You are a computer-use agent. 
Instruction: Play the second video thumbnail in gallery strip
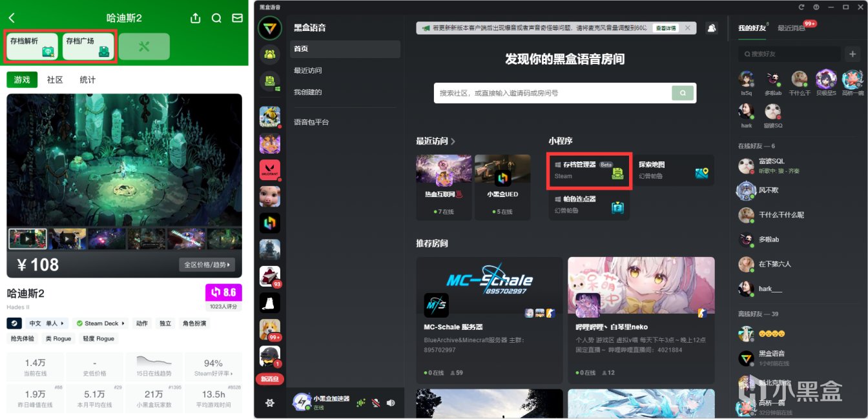[67, 238]
